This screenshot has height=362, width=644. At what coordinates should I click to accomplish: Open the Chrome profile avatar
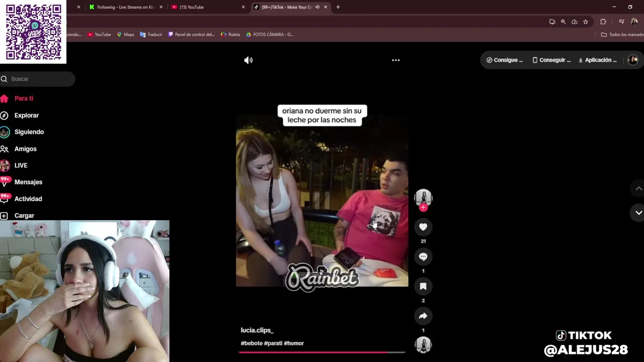click(x=634, y=22)
